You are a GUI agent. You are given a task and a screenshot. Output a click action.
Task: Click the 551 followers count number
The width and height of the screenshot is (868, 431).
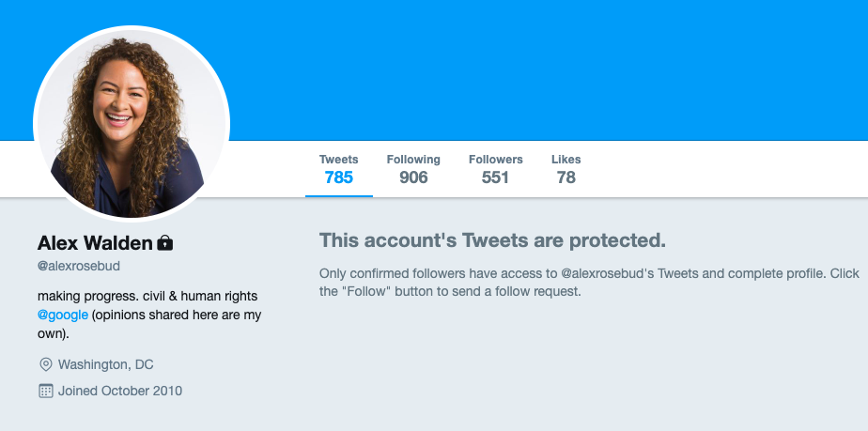[495, 177]
